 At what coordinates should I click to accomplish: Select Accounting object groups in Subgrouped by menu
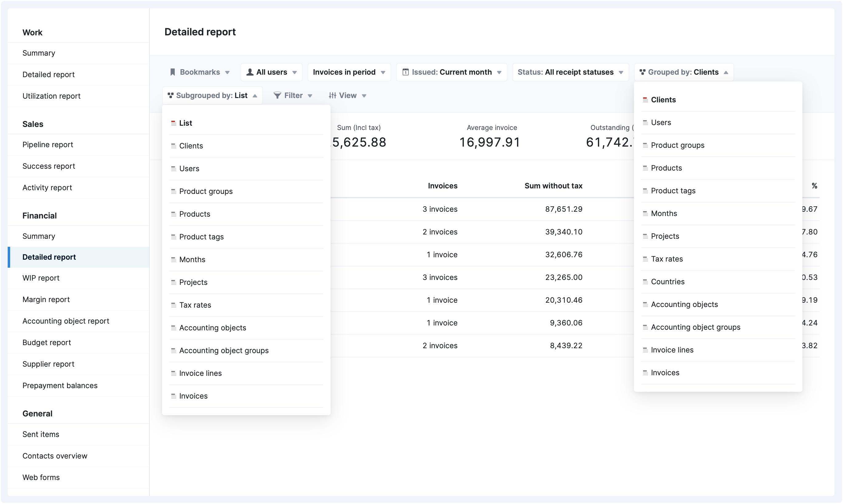point(246,350)
